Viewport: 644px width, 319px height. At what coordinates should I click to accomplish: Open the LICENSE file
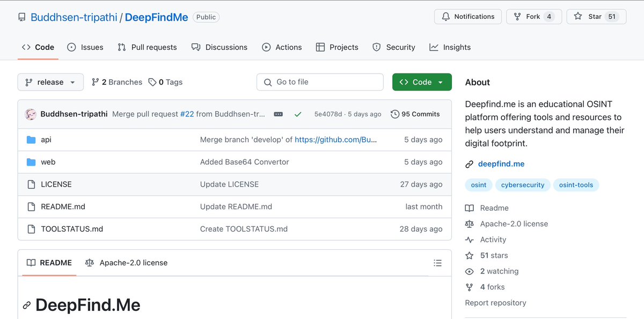pos(56,184)
